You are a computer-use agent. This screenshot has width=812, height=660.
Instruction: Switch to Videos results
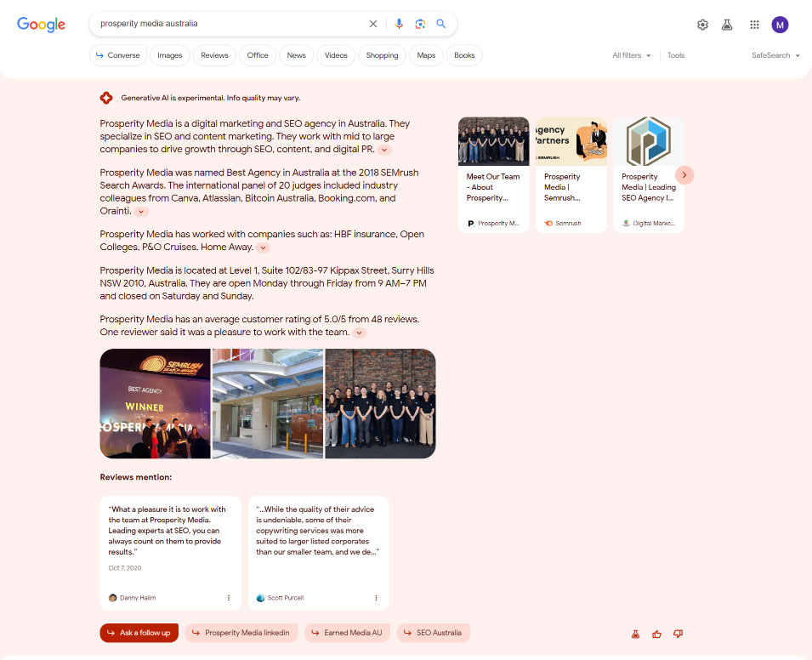click(x=336, y=55)
